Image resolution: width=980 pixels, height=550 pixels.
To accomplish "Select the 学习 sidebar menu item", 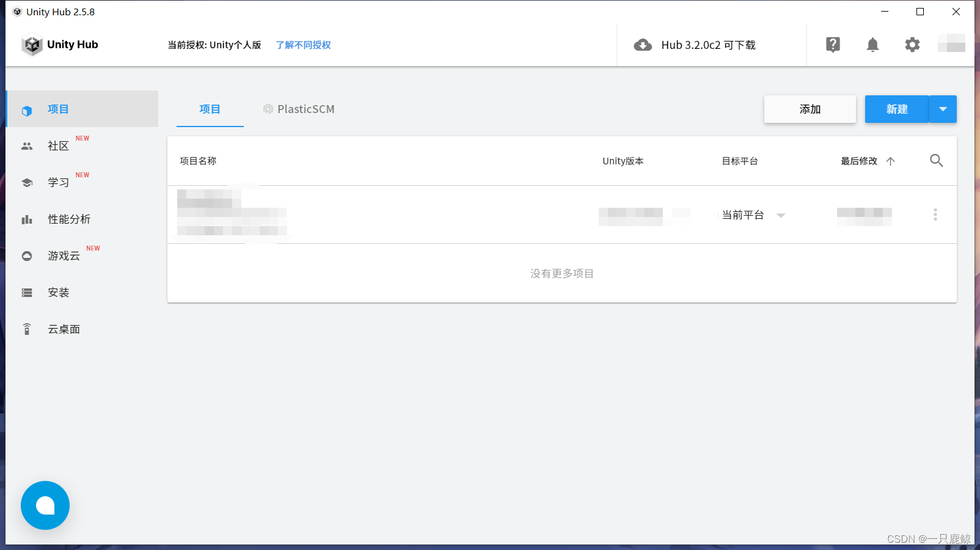I will pos(82,182).
